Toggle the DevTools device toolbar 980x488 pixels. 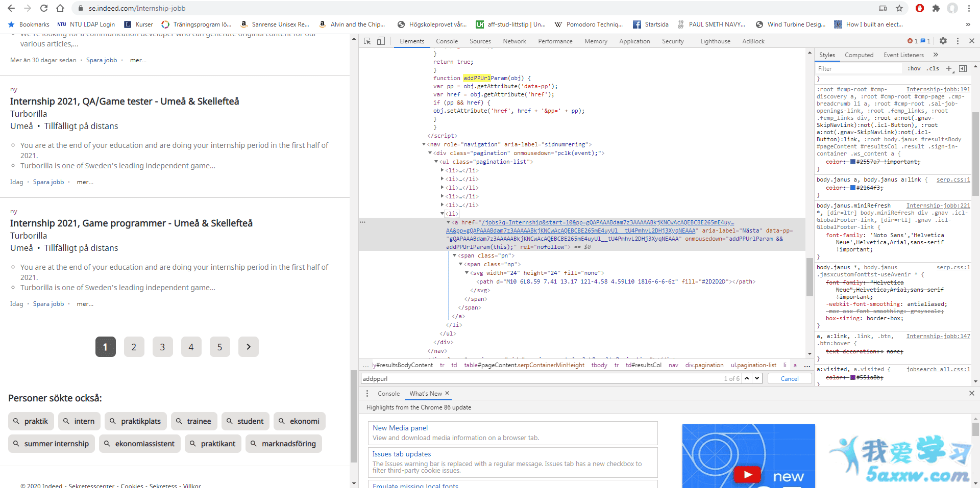(381, 41)
